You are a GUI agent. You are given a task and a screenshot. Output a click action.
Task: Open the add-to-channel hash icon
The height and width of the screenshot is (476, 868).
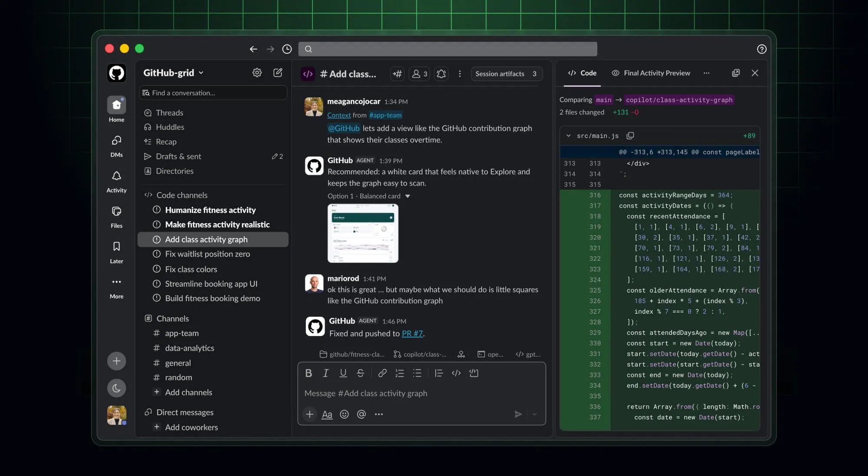tap(397, 74)
